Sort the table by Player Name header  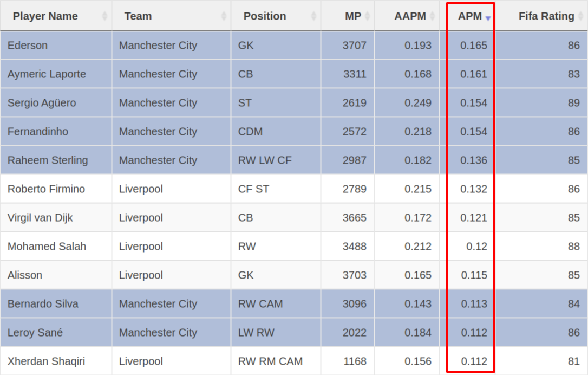(45, 16)
